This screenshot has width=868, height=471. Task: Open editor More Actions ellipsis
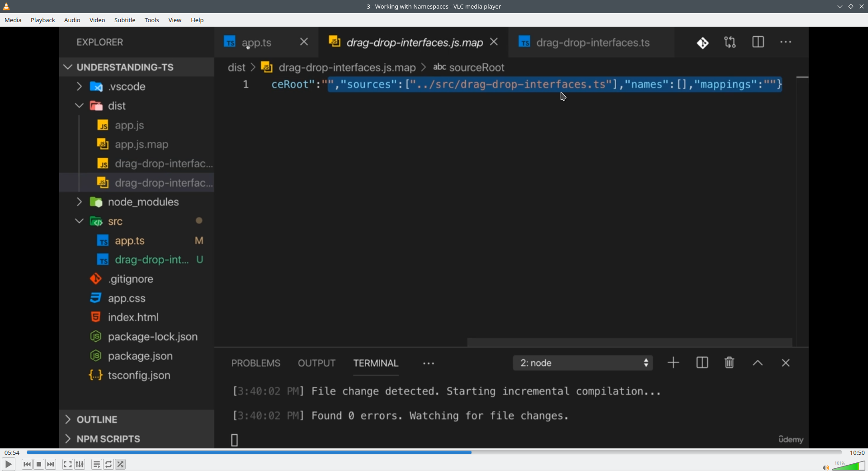click(x=786, y=42)
